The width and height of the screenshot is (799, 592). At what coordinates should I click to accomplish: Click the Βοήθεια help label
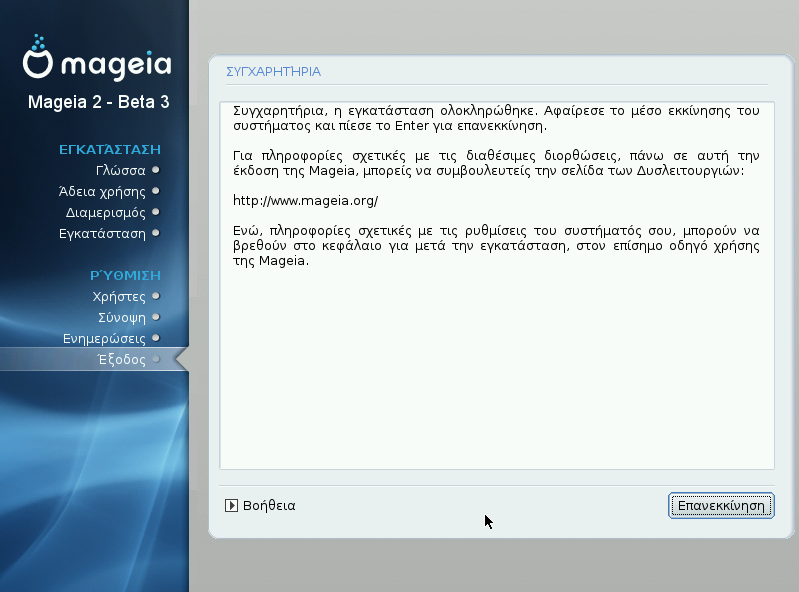(269, 505)
